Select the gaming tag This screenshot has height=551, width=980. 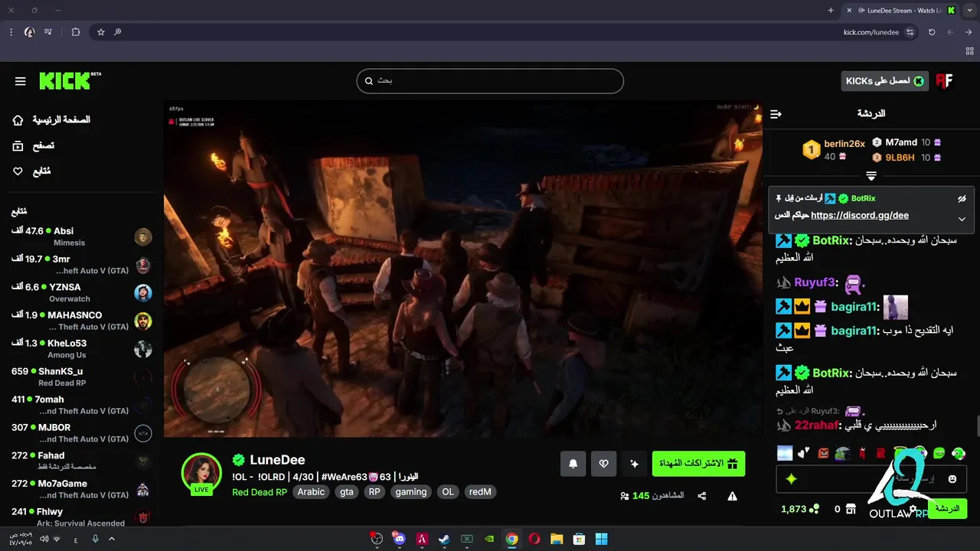pos(411,492)
